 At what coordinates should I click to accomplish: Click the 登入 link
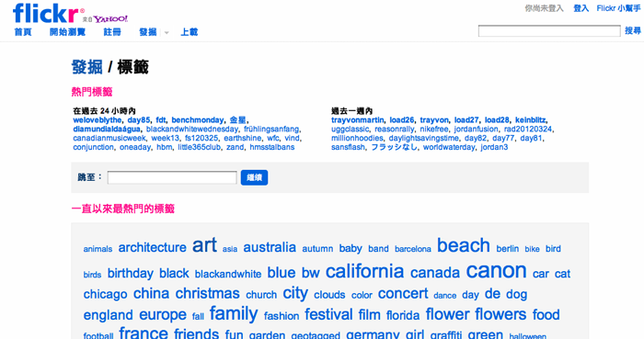[581, 8]
